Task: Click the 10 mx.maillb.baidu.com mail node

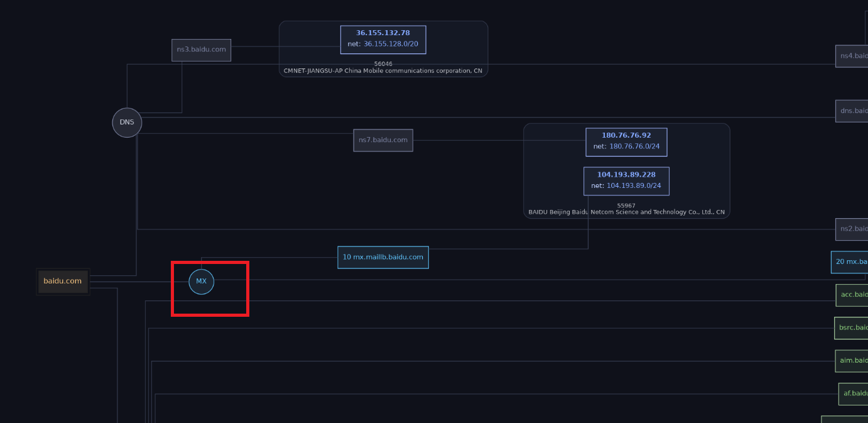Action: pyautogui.click(x=382, y=257)
